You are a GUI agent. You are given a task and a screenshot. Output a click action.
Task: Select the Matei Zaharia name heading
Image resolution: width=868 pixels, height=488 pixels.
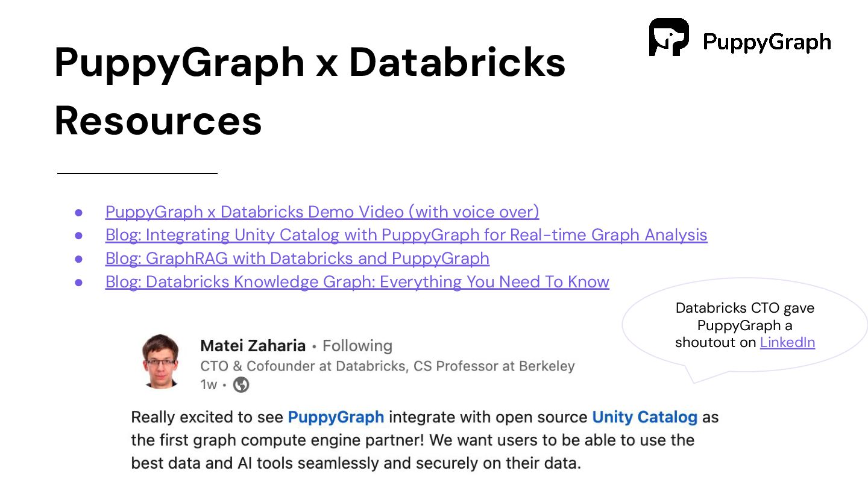tap(253, 346)
